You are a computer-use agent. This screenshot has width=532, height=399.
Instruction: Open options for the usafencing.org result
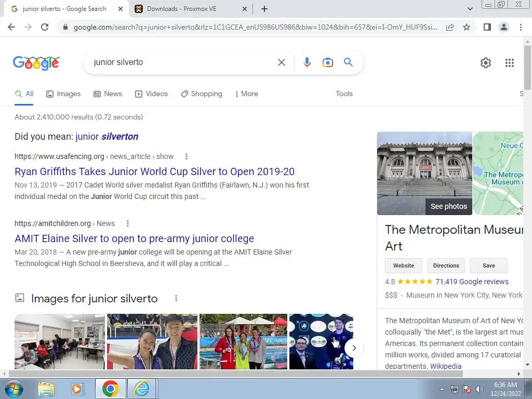tap(187, 156)
